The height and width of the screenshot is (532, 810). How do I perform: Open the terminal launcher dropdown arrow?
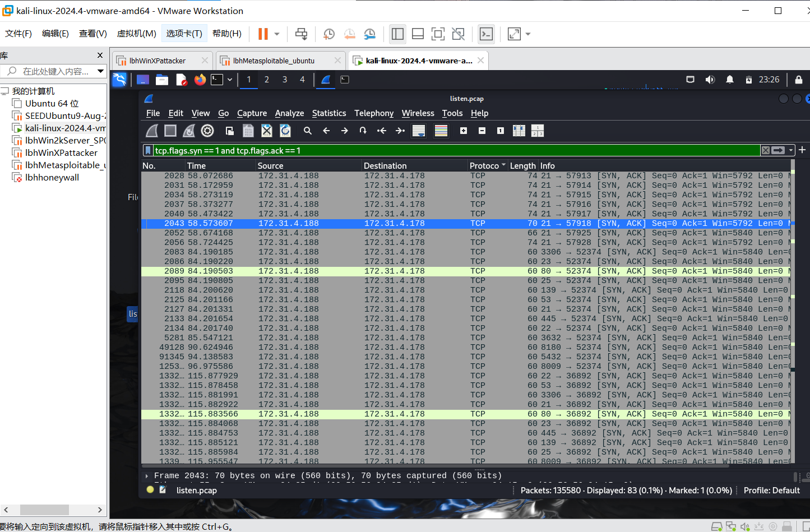(x=230, y=80)
